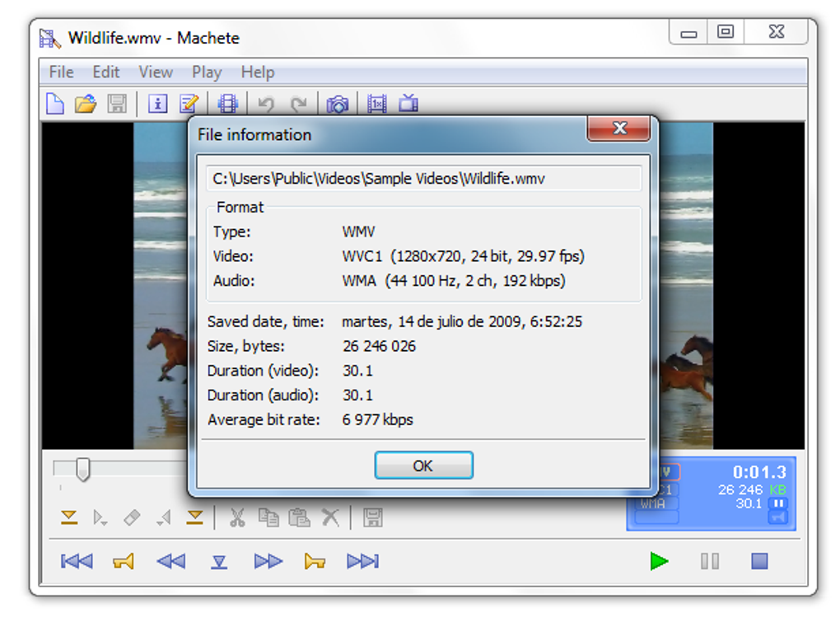Confirm dialog with OK button
This screenshot has height=617, width=840.
tap(423, 465)
